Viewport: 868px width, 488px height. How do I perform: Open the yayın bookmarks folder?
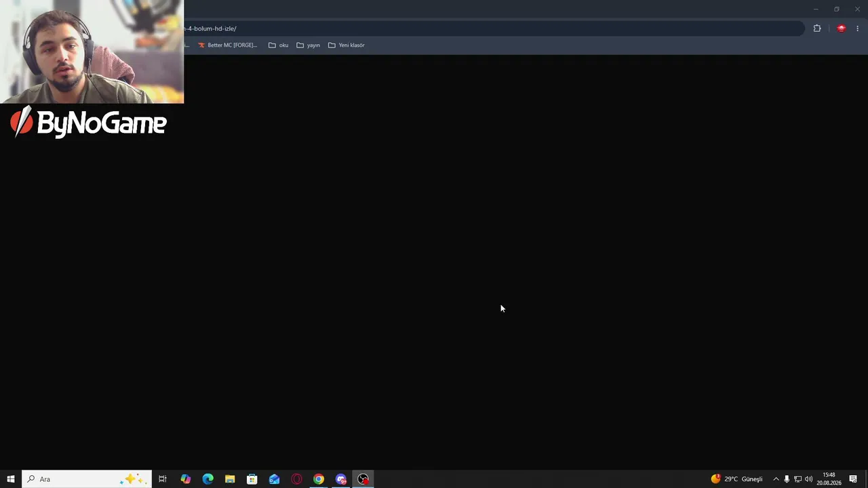[x=309, y=45]
